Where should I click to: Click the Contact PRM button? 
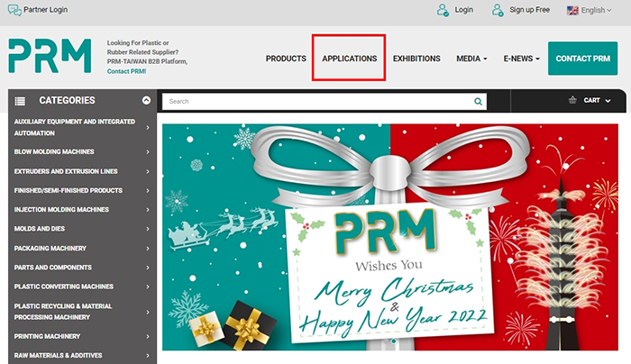point(582,59)
